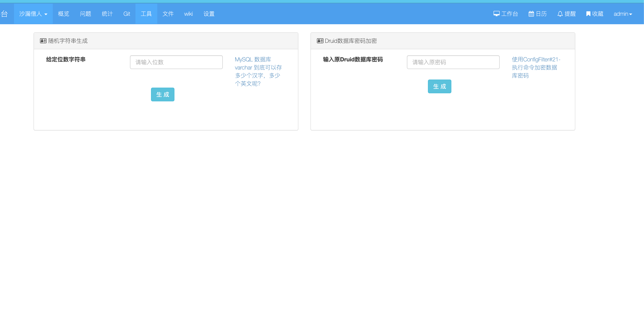Open the 日历 calendar icon

531,14
